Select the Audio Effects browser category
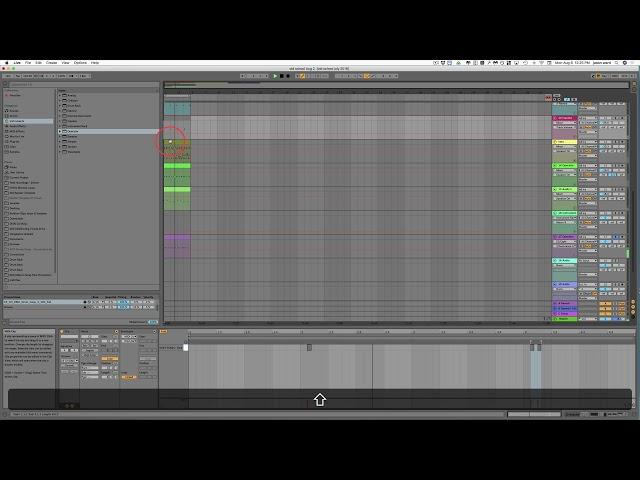The height and width of the screenshot is (480, 640). [x=17, y=126]
